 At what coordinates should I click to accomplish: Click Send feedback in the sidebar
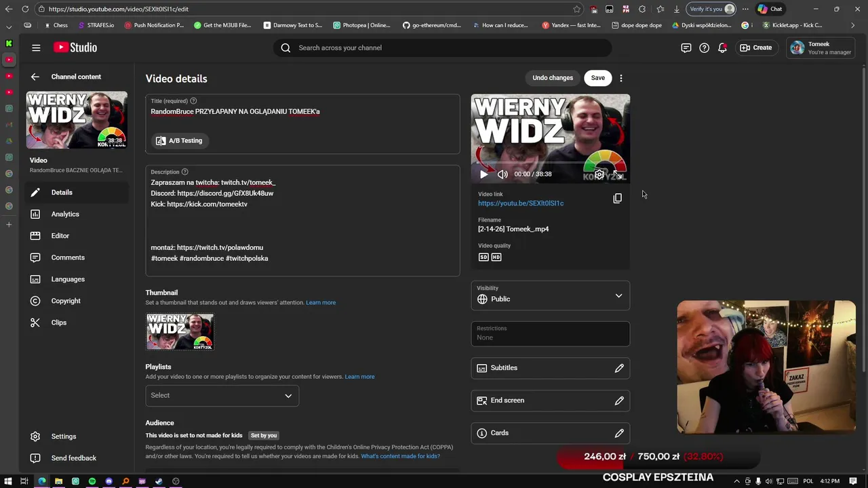[77, 458]
